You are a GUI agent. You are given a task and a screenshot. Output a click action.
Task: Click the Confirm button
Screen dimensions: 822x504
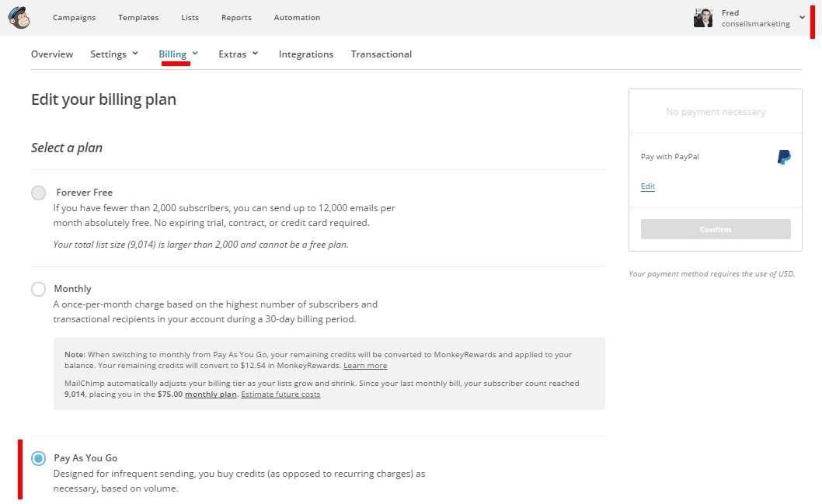click(716, 229)
